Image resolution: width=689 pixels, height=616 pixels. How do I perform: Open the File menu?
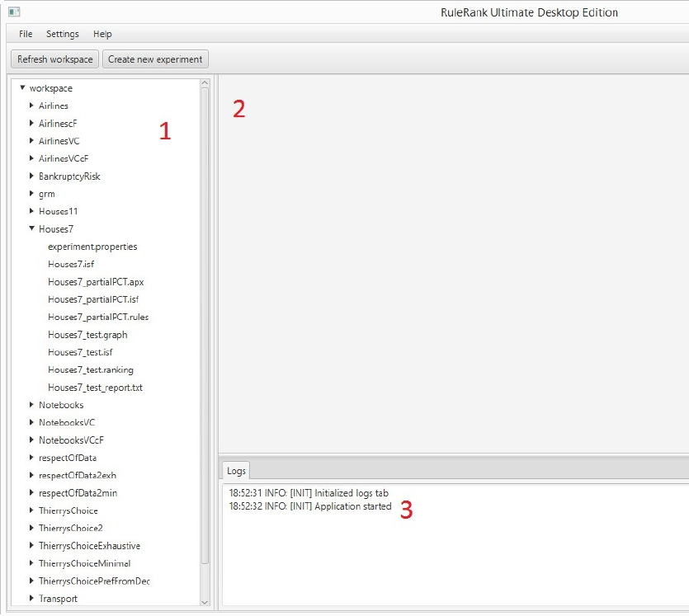[26, 34]
